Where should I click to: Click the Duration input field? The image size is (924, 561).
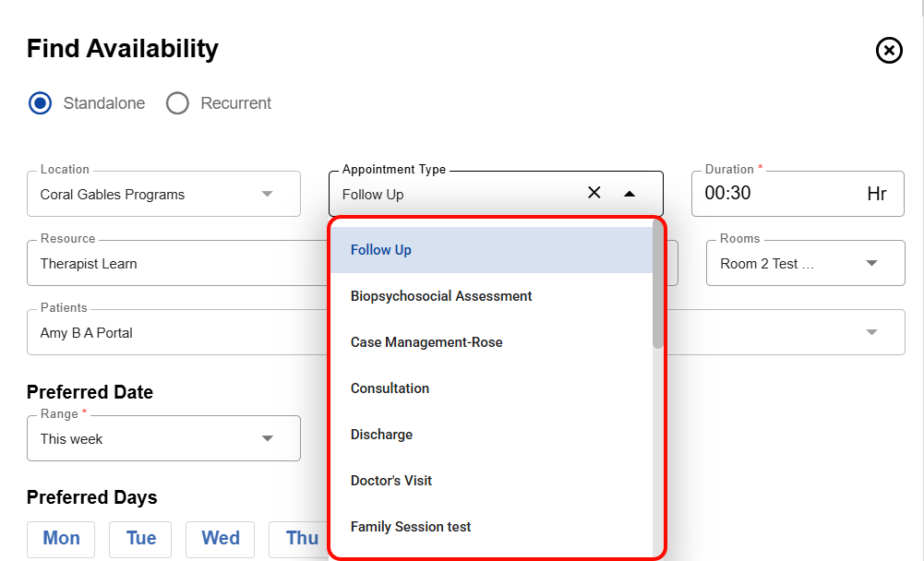click(775, 194)
